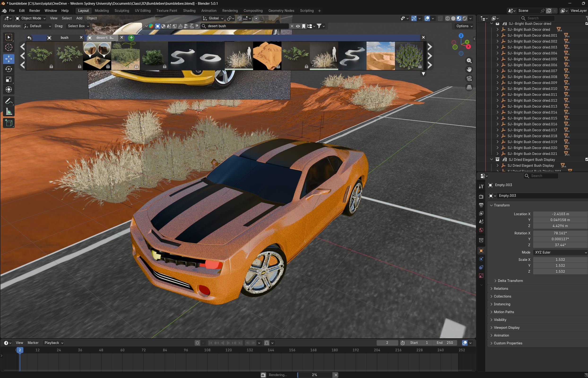
Task: Toggle preview range clock in timeline
Action: coord(402,343)
